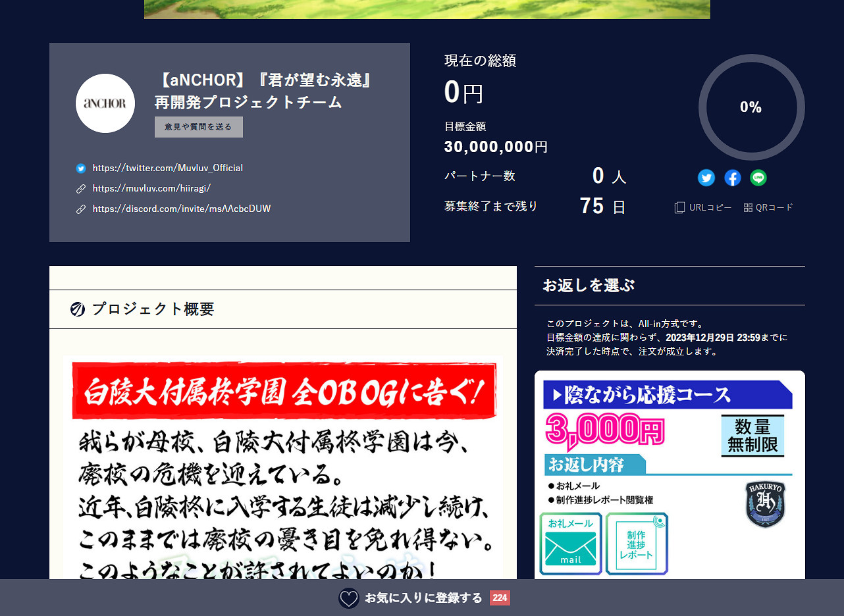Open the Muvluv_Official Twitter profile link
The height and width of the screenshot is (616, 844).
(167, 168)
